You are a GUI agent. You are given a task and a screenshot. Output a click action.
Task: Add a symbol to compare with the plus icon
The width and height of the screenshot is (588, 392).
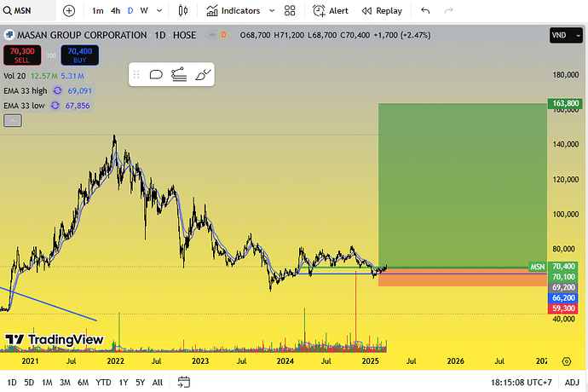(69, 11)
